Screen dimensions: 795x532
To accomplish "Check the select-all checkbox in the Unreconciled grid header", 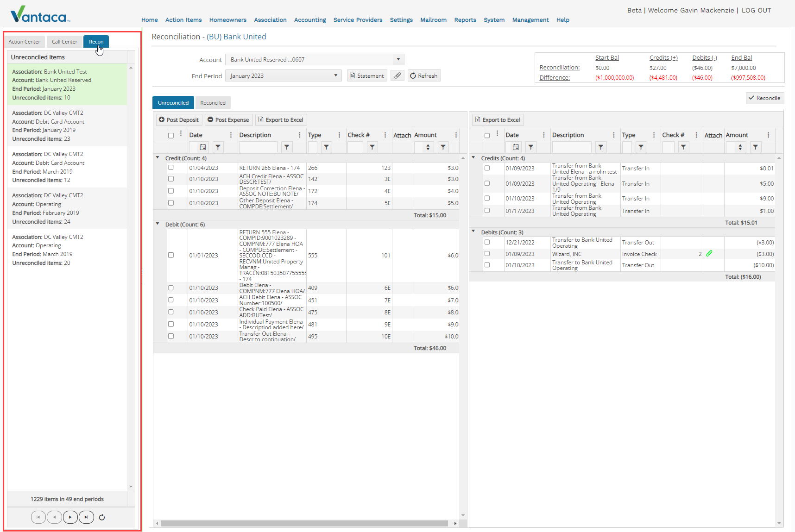I will (171, 135).
